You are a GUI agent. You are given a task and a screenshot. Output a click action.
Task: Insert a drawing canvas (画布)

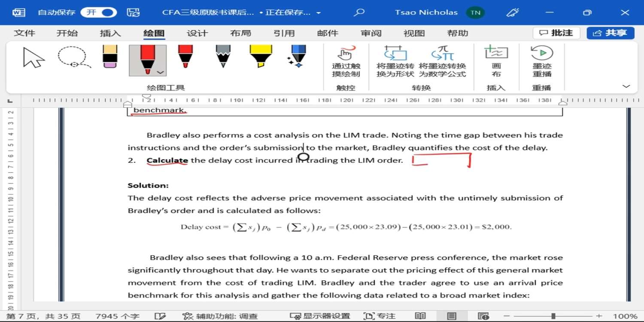pos(496,62)
